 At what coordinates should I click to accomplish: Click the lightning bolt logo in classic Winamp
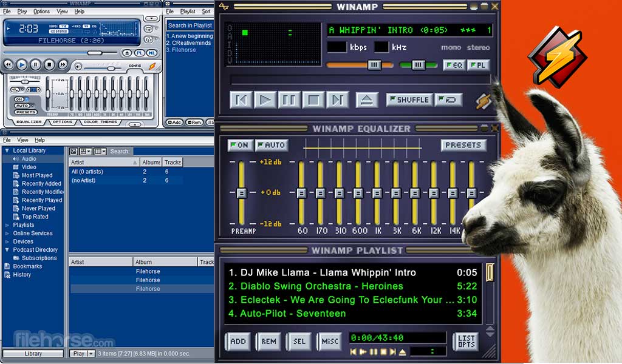tap(484, 101)
